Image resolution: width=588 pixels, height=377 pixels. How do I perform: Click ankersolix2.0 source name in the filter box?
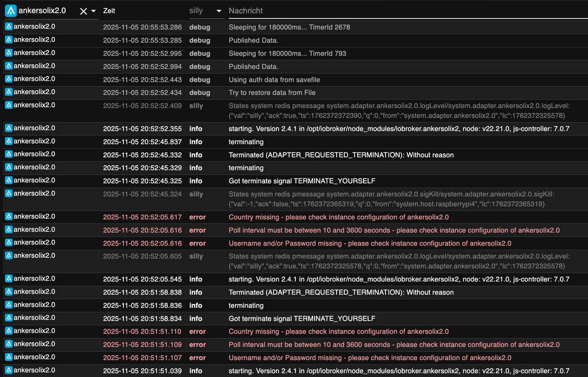point(42,11)
